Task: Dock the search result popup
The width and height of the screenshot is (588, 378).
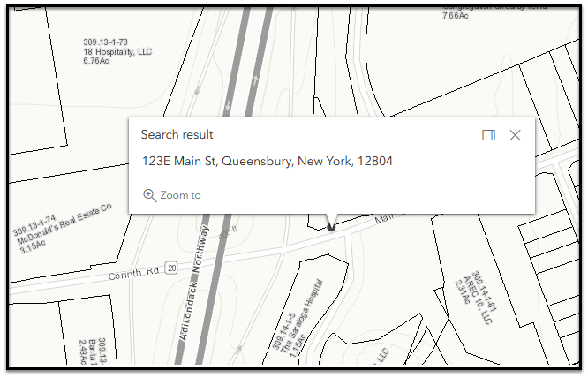Action: click(x=488, y=135)
